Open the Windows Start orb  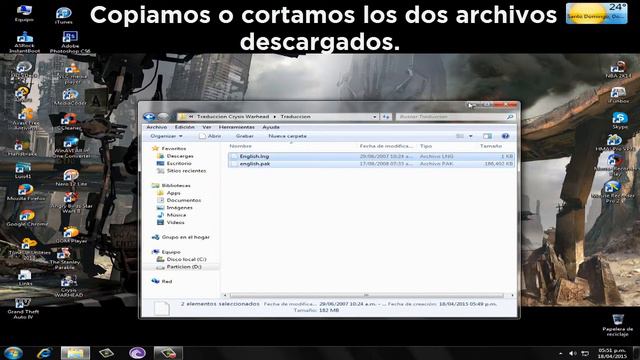tap(13, 353)
